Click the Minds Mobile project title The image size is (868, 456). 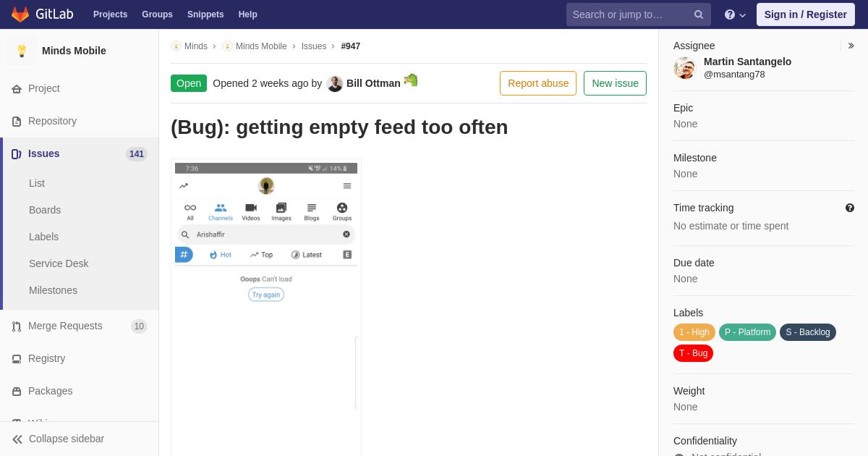(74, 51)
